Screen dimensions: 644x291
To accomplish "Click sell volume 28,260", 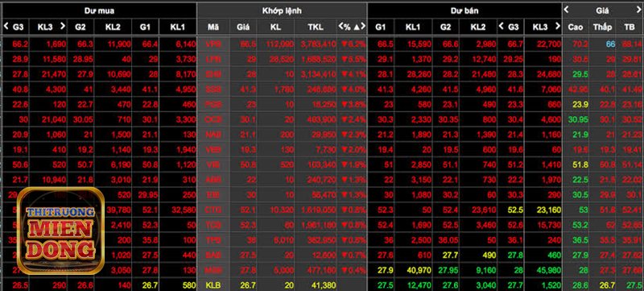I will coord(419,74).
